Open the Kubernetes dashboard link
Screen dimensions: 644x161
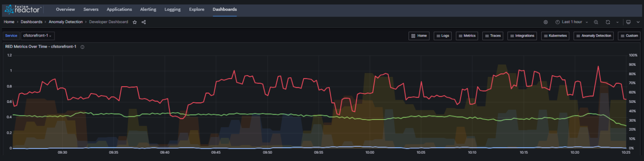[555, 36]
